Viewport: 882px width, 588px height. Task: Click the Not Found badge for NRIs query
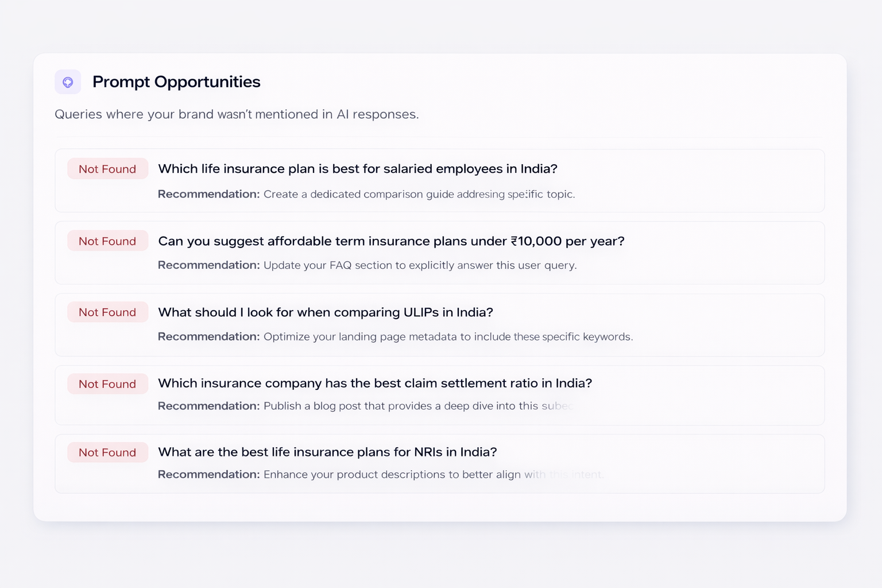107,452
